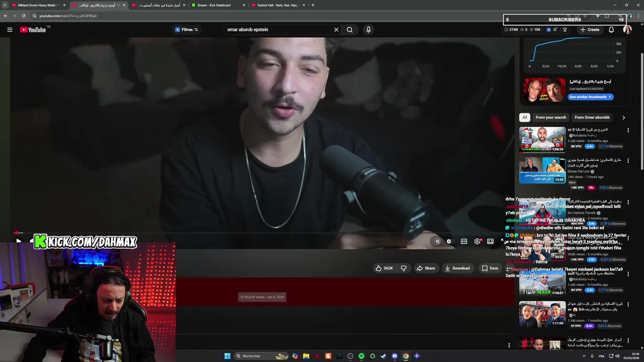Click the taskbar Rechercher search box
Image resolution: width=644 pixels, height=362 pixels.
[x=262, y=356]
